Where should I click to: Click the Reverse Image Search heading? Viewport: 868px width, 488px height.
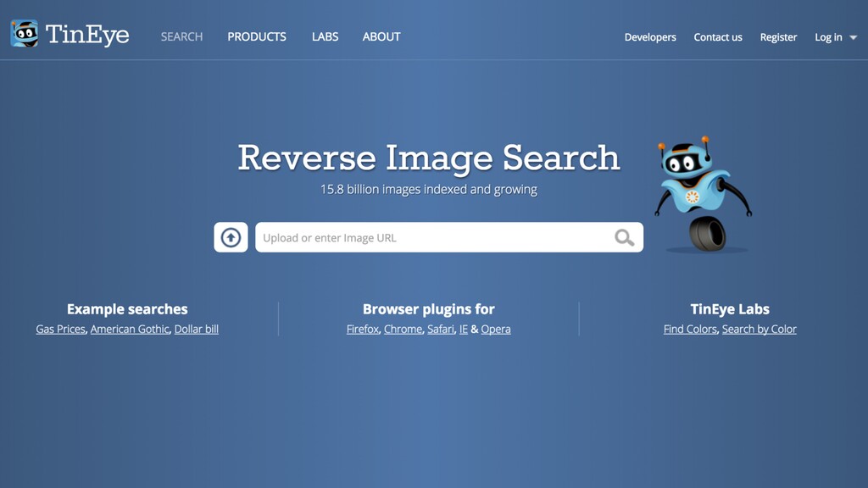tap(428, 158)
